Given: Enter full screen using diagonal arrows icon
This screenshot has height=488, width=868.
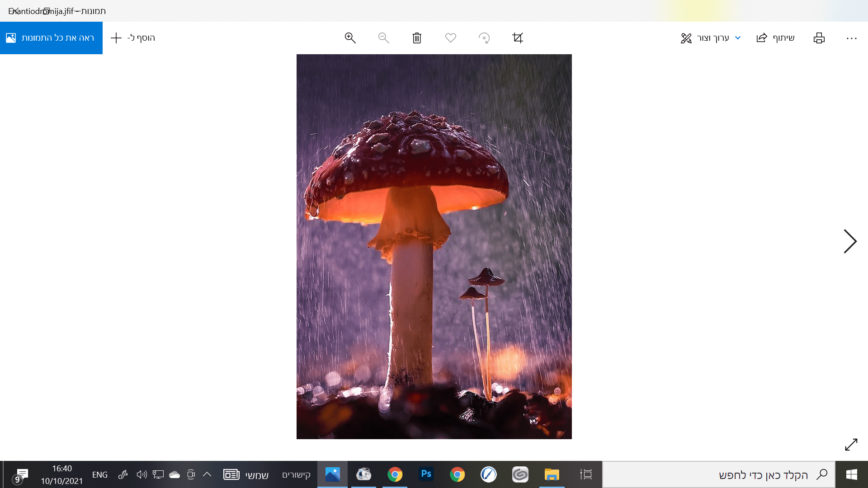Looking at the screenshot, I should [x=851, y=445].
